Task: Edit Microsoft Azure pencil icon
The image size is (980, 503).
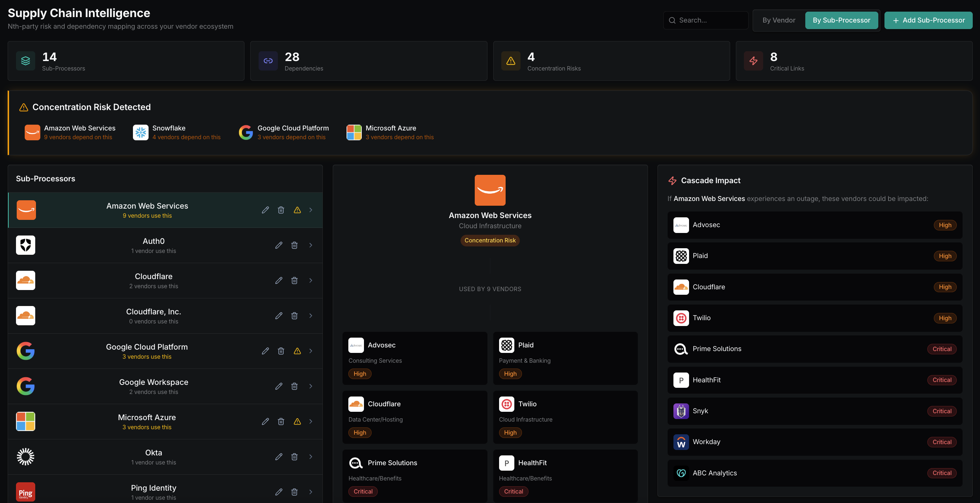Action: point(265,422)
